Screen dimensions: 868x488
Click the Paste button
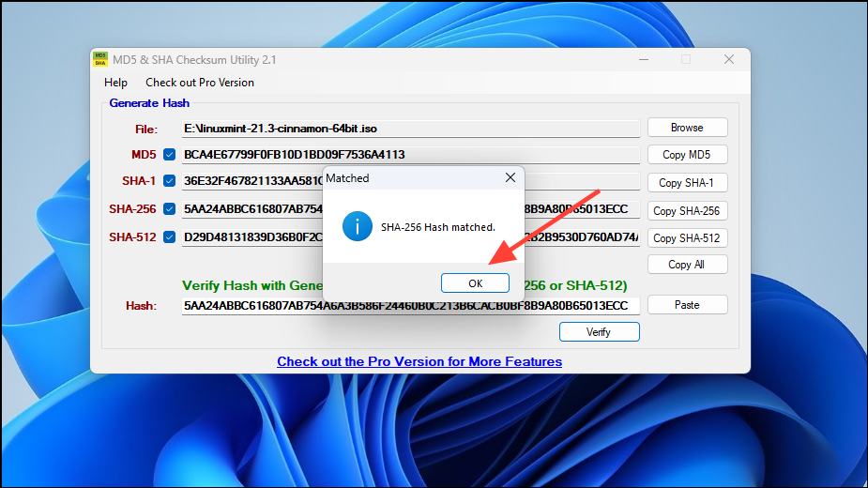[x=688, y=305]
